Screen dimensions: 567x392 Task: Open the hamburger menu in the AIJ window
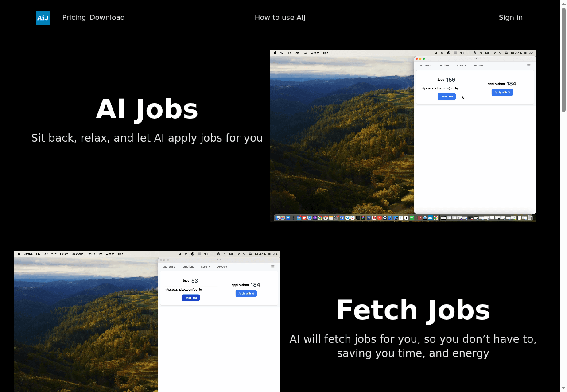(x=529, y=65)
